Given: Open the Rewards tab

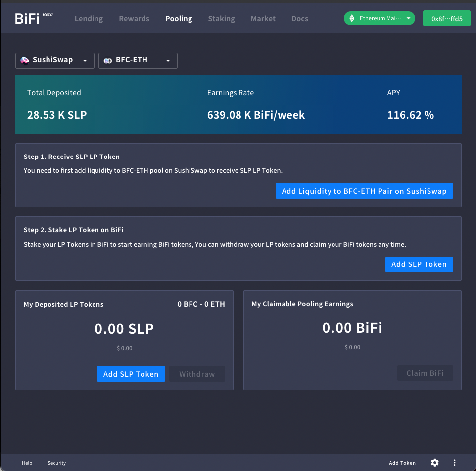Looking at the screenshot, I should click(x=134, y=19).
